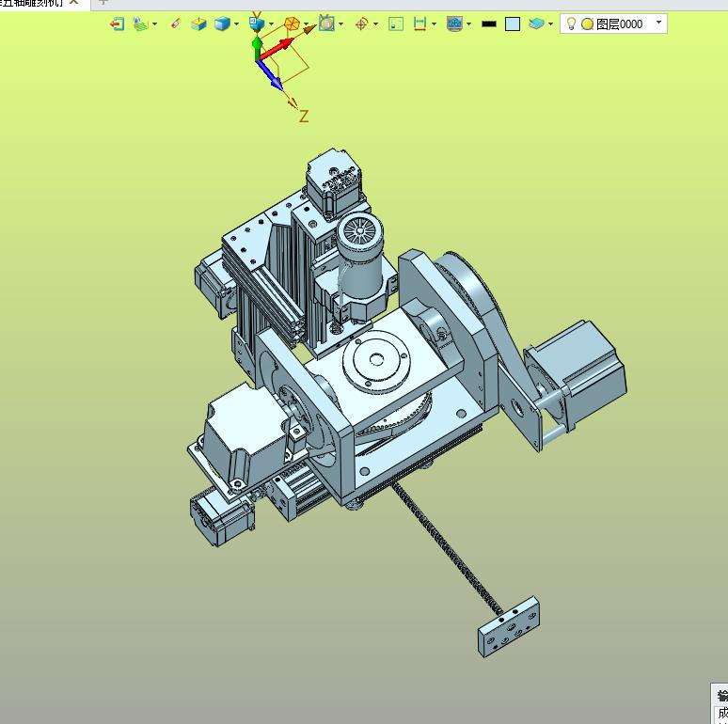Viewport: 728px width, 724px height.
Task: Click the blue view-orientation cube icon
Action: click(x=257, y=24)
